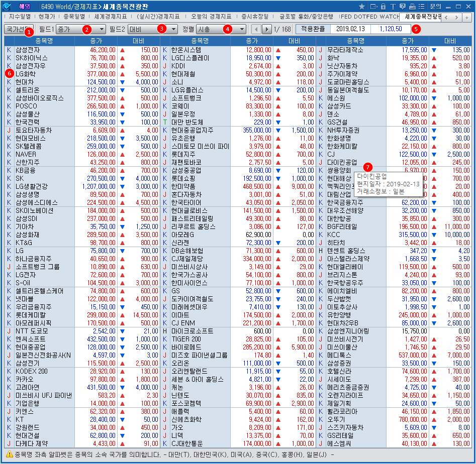Switch to the 종목일별 tab
Viewport: 476px width, 464px height.
(74, 17)
